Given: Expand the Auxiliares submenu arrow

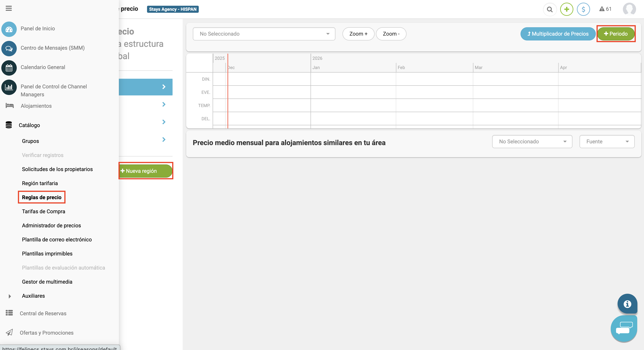Looking at the screenshot, I should coord(10,296).
